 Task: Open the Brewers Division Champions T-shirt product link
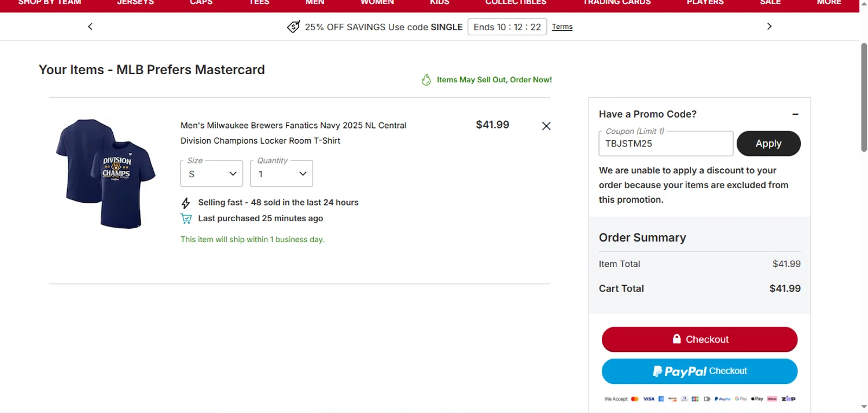point(293,133)
